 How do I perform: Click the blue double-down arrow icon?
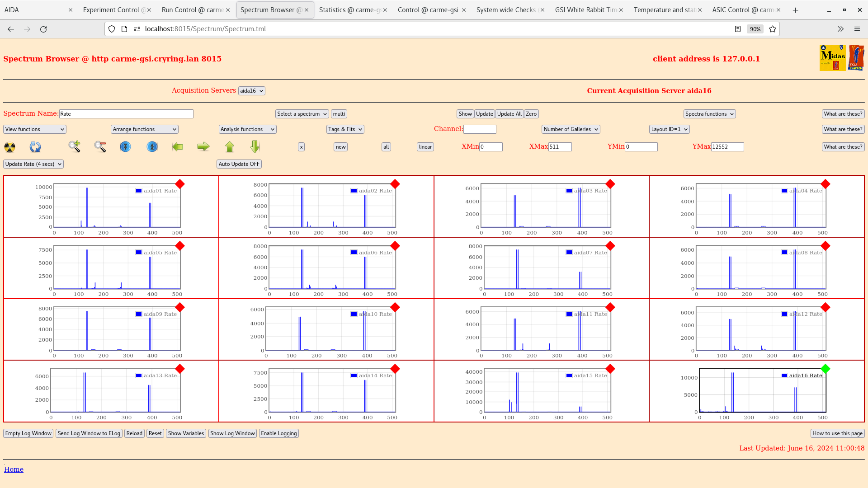click(125, 147)
